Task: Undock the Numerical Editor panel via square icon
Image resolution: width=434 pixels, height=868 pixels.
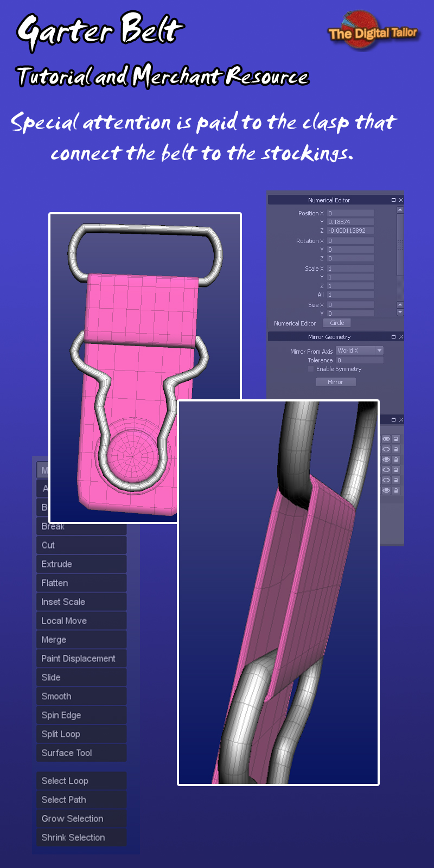Action: (x=394, y=200)
